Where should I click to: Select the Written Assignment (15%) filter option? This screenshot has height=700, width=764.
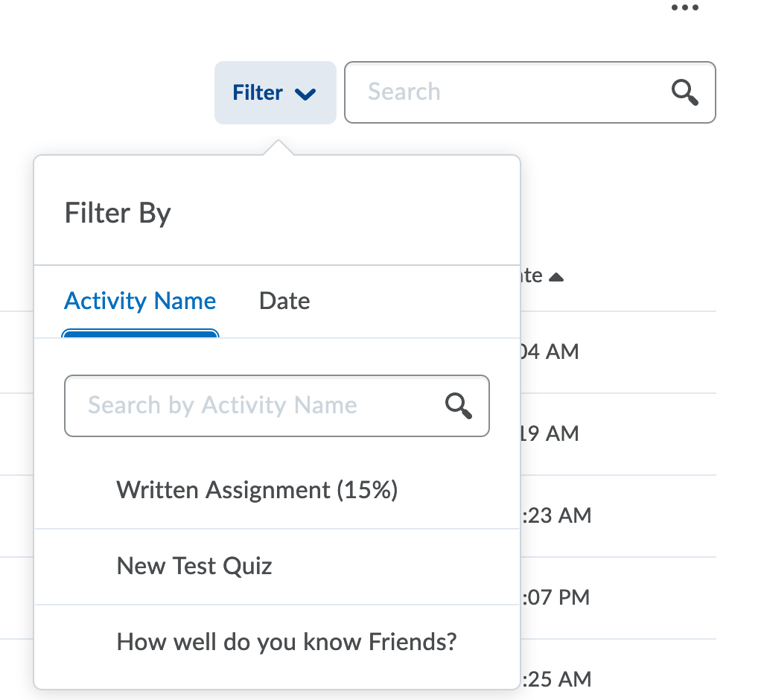click(x=257, y=490)
